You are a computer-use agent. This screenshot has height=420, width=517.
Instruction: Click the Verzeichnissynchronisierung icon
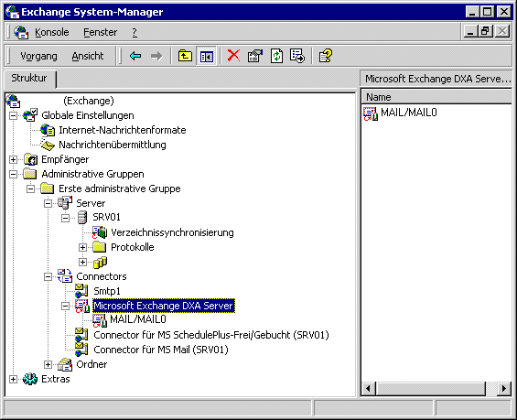pyautogui.click(x=100, y=232)
